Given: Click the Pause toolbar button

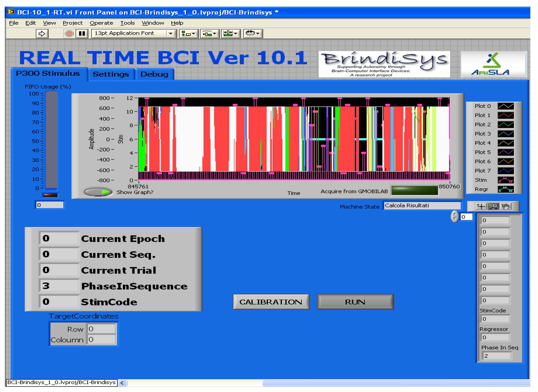Looking at the screenshot, I should pos(82,33).
